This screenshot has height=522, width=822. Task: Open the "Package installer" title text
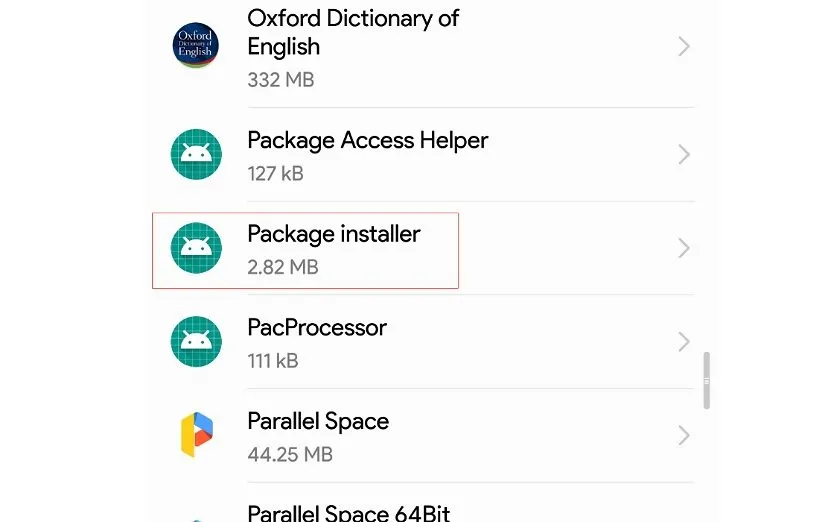(334, 234)
